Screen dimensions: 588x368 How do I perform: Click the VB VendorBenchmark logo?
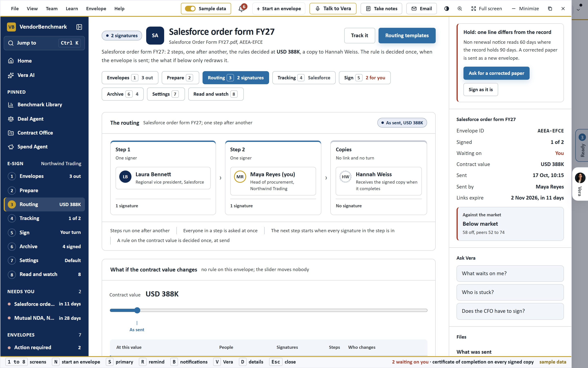11,27
